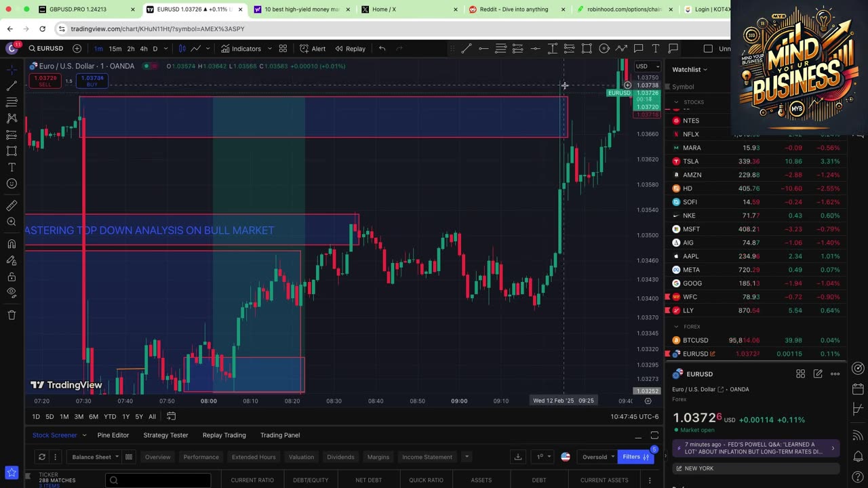Select the path tool in favorites toolbar
The height and width of the screenshot is (488, 868).
[x=621, y=49]
